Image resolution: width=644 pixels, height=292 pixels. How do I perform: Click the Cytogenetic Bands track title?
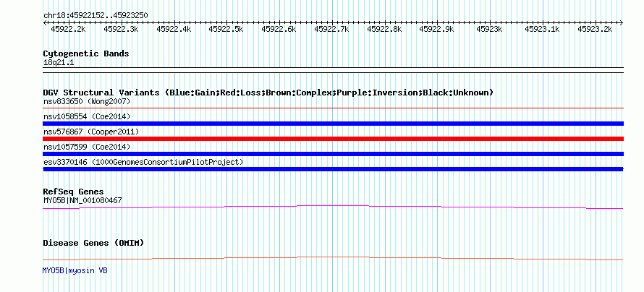pos(86,53)
